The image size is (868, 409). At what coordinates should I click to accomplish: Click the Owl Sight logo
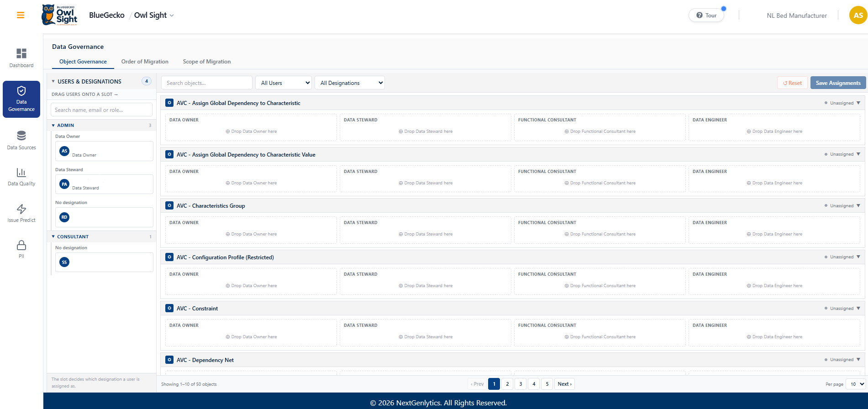(59, 15)
